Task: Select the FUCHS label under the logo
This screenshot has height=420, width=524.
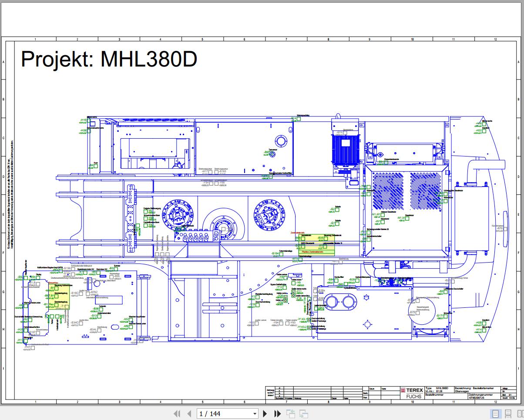Action: pos(414,397)
